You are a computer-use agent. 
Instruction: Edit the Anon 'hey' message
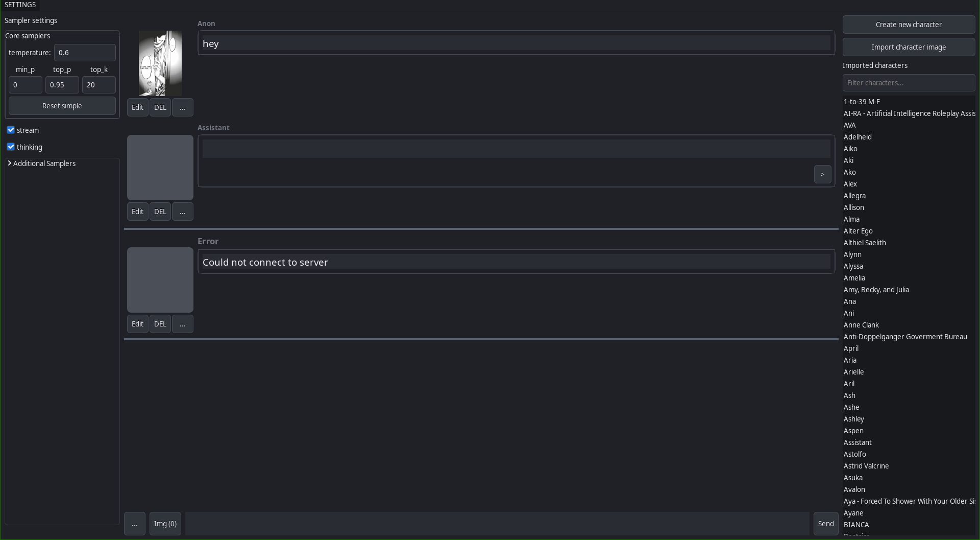coord(137,107)
